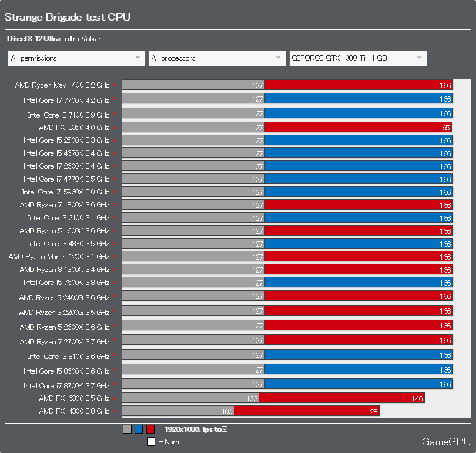Remove Intel Core i5 8600K row via red X
Screen dimensions: 476x453
coord(115,369)
